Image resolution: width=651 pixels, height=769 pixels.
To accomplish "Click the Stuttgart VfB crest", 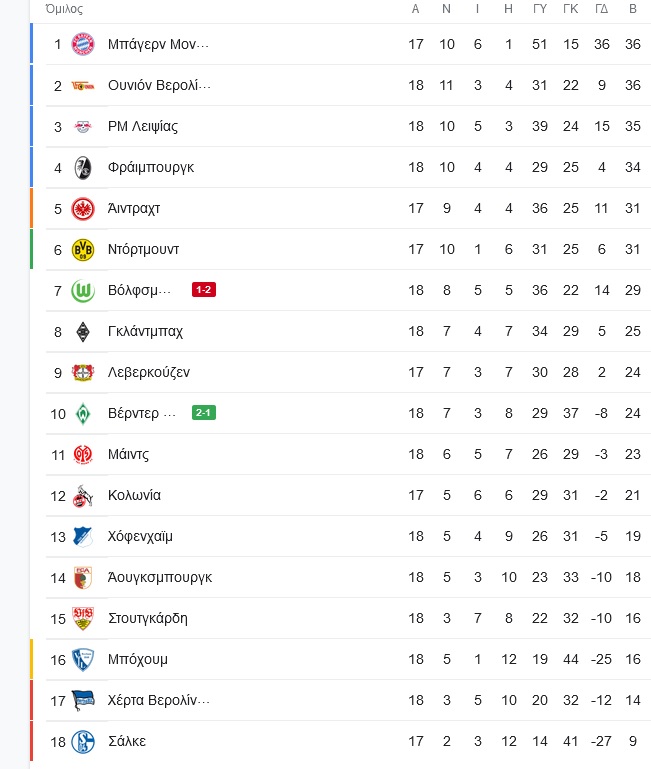I will [x=82, y=618].
